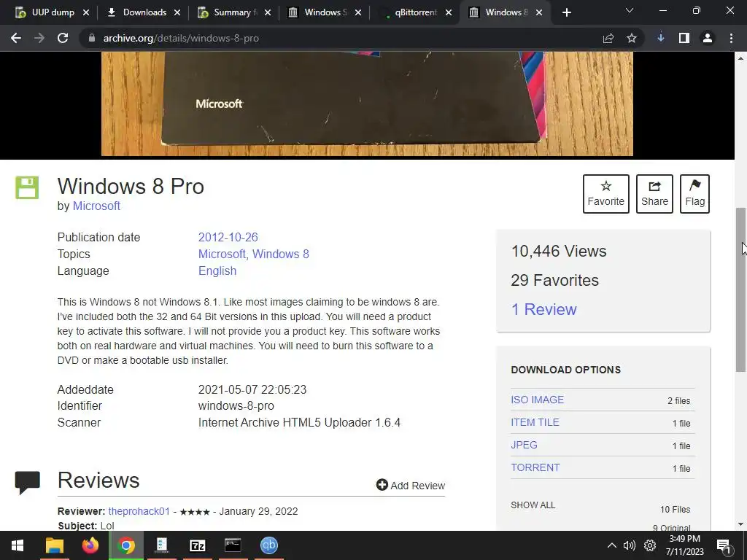Open the notification center icon
This screenshot has height=560, width=747.
tap(724, 545)
